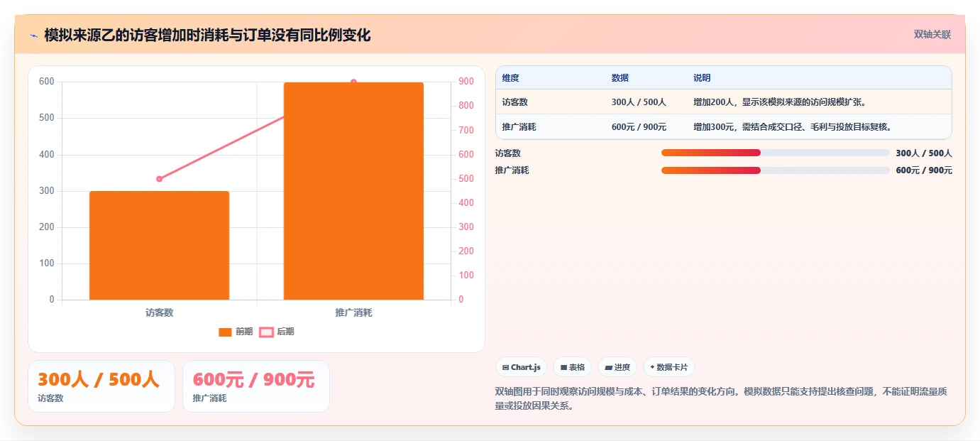Click the lightning icon beside the title
This screenshot has width=980, height=441.
33,35
